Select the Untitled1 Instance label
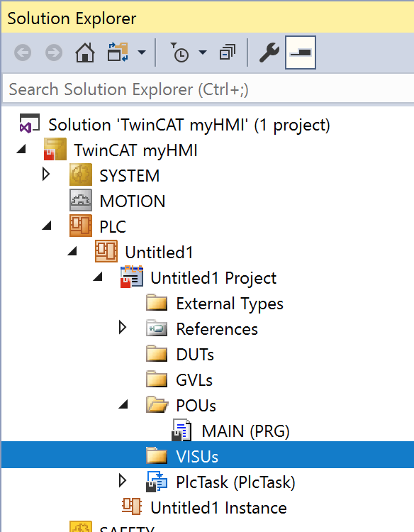The height and width of the screenshot is (532, 414). coord(219,508)
